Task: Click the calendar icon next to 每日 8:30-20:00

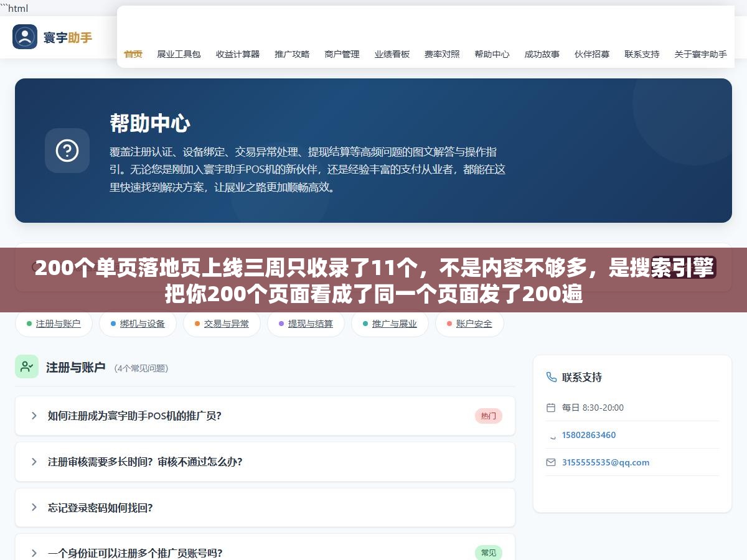Action: (x=550, y=408)
